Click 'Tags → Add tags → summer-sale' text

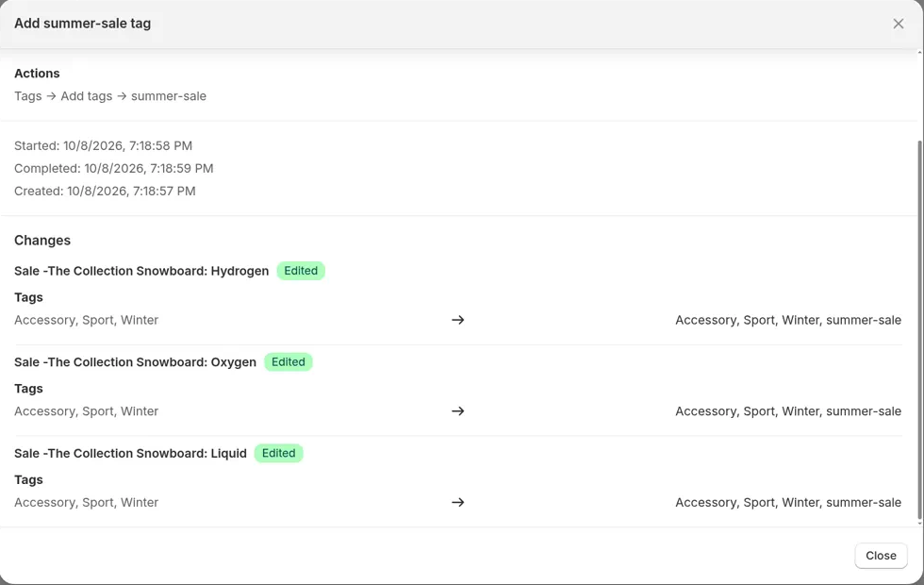pos(110,96)
